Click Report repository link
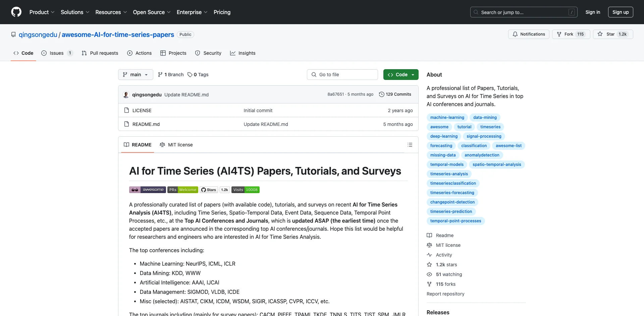 click(445, 294)
